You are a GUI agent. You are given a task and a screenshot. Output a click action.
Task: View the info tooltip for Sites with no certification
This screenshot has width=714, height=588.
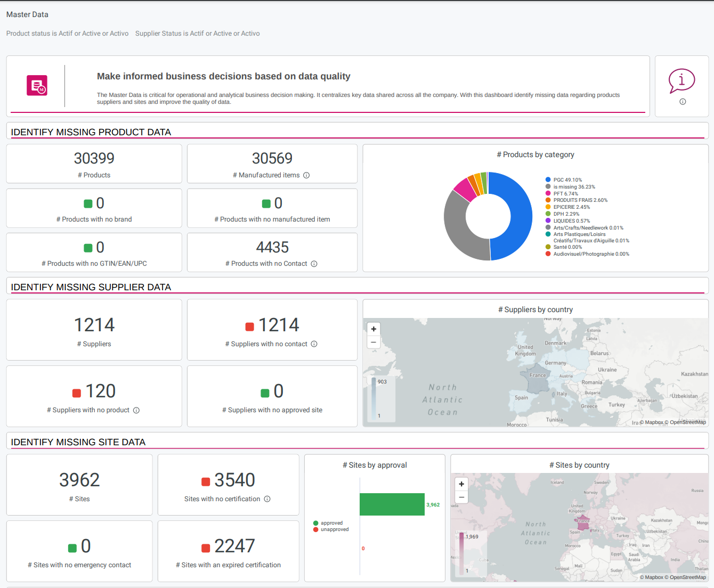coord(267,499)
